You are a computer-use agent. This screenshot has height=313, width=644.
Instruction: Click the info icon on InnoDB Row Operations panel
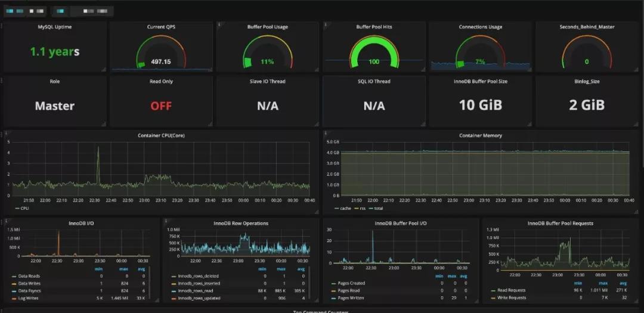pos(166,221)
